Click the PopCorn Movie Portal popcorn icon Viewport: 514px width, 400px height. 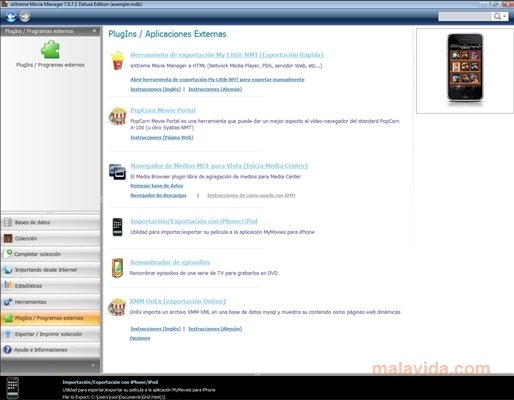click(117, 116)
